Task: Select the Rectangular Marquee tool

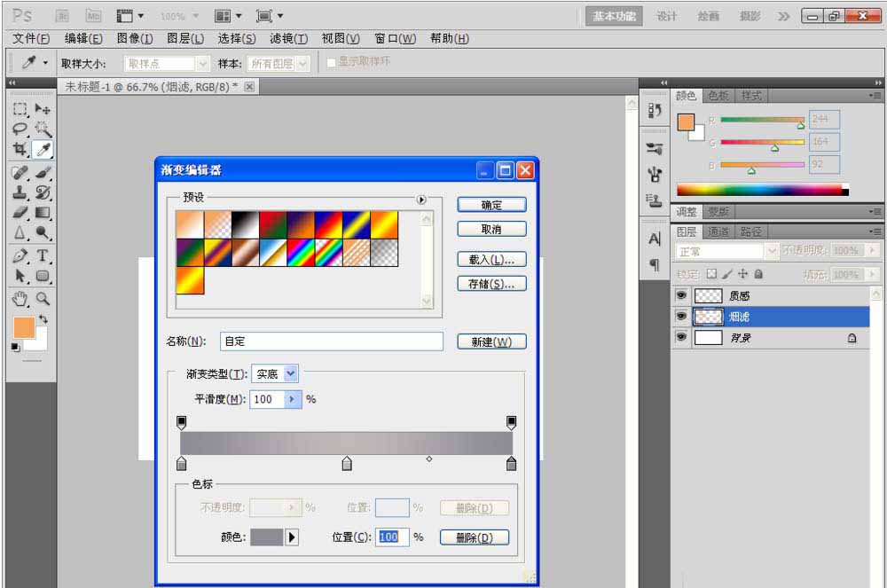Action: 20,109
